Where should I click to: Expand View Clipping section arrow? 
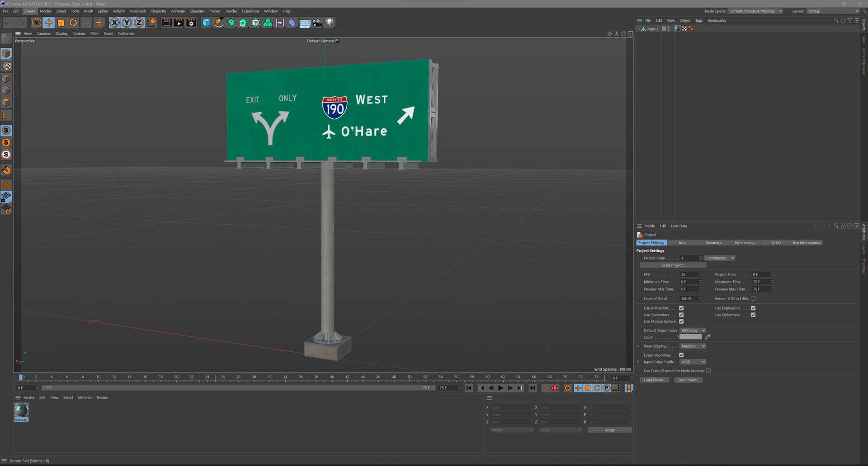[638, 346]
